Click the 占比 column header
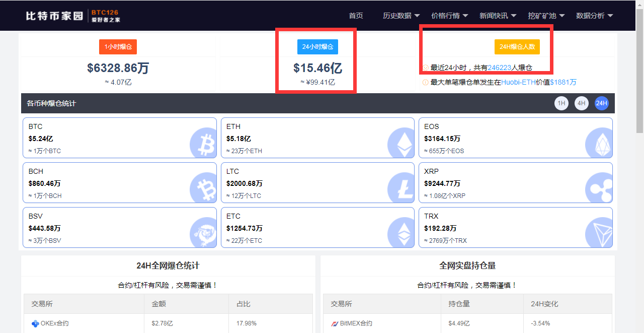The height and width of the screenshot is (333, 644). coord(243,304)
